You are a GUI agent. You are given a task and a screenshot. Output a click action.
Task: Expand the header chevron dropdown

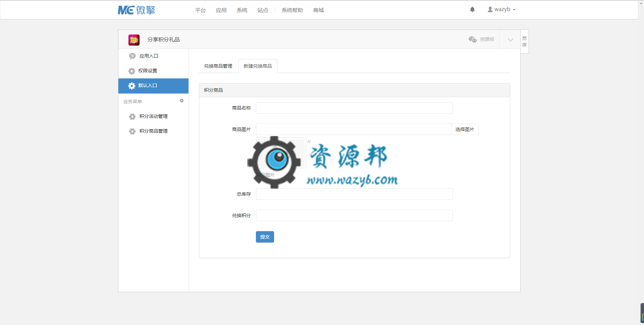(510, 40)
